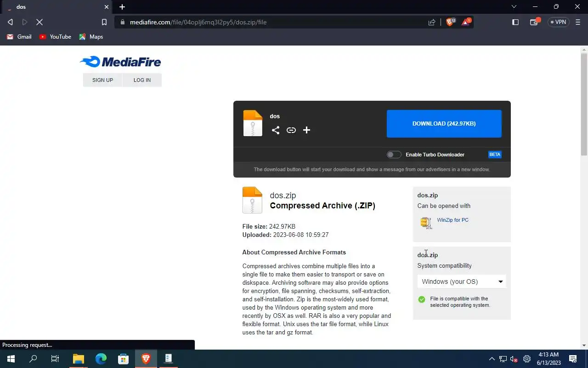
Task: Click the dos zip file icon in dark panel
Action: point(253,123)
